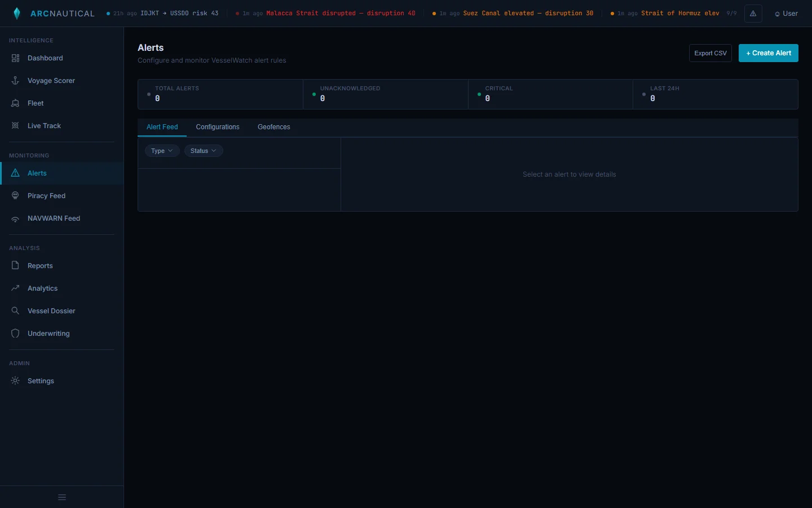
Task: Click the alerts warning triangle in top bar
Action: click(x=753, y=14)
